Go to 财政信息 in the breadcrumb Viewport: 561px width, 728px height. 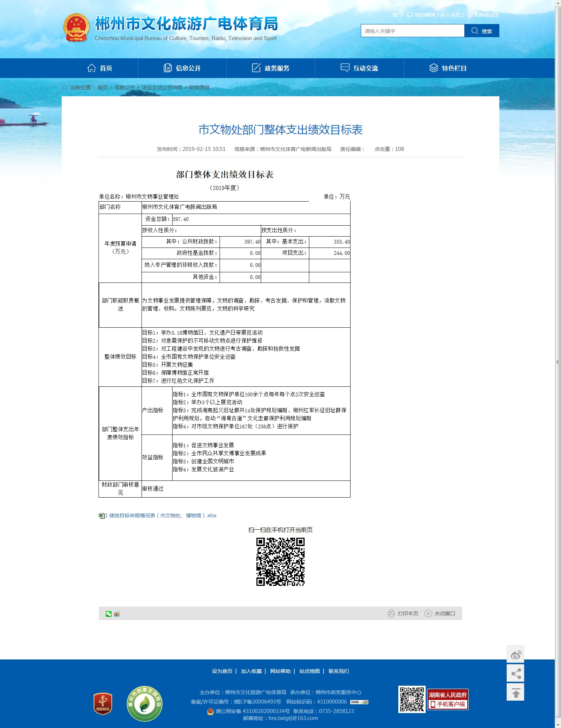pyautogui.click(x=199, y=87)
